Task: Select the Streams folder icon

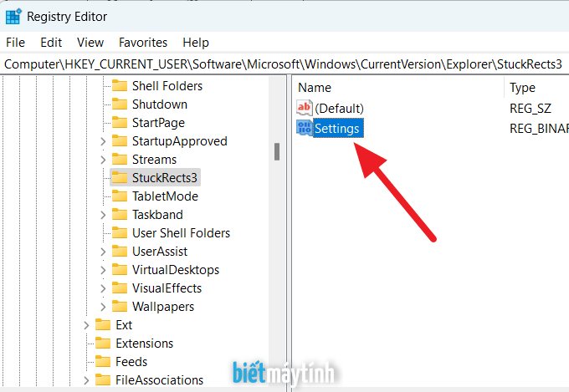Action: [x=120, y=160]
